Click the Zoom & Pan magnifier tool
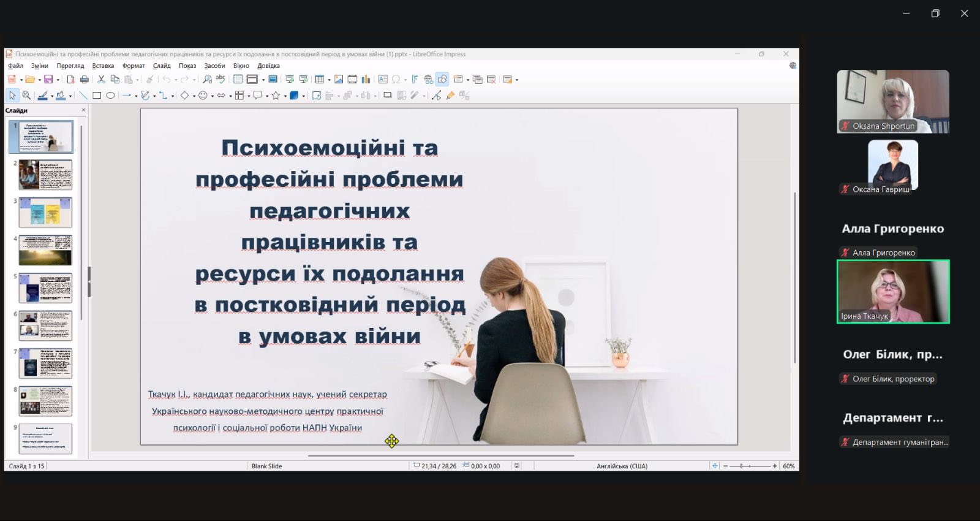The image size is (980, 521). (x=26, y=96)
